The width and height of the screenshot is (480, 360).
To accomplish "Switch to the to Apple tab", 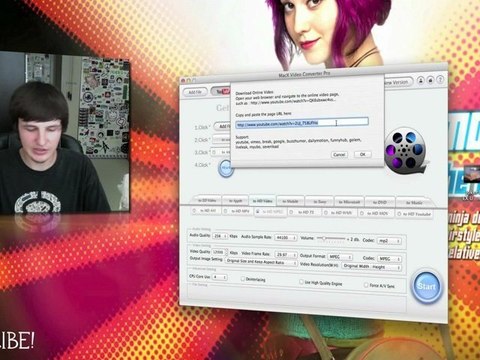I will pos(236,201).
